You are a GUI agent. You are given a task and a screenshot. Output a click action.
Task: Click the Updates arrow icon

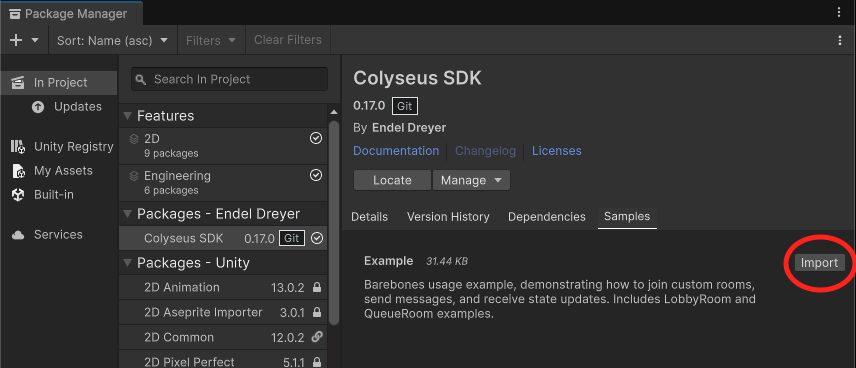point(38,107)
